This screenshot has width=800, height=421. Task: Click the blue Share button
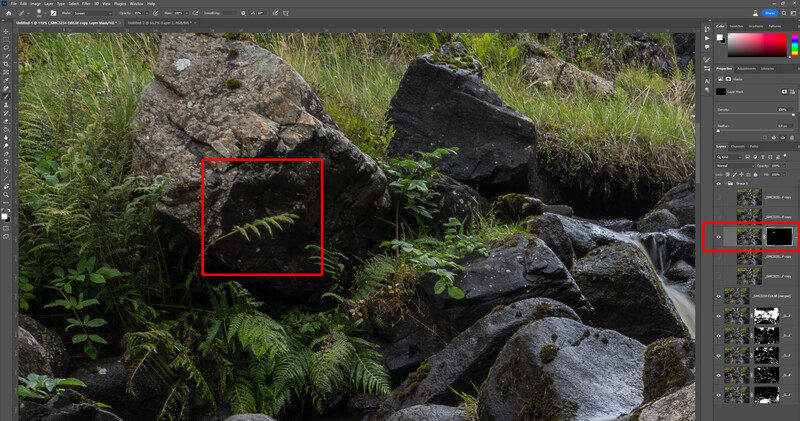pos(769,13)
